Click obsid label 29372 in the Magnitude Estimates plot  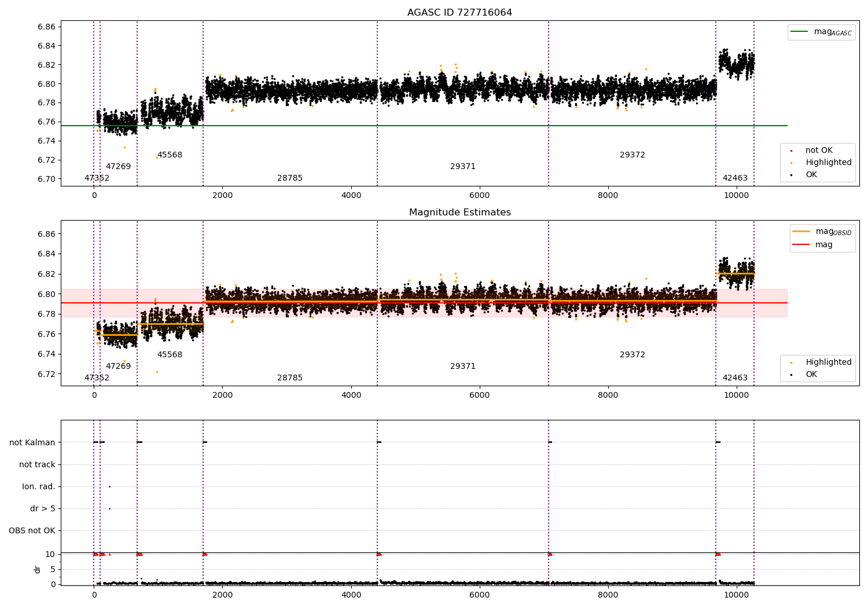tap(632, 355)
